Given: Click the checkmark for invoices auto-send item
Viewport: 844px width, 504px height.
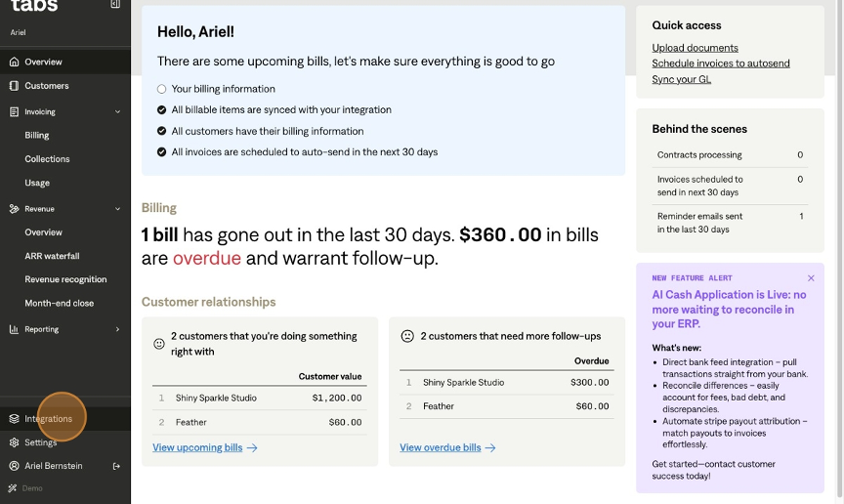Looking at the screenshot, I should coord(162,152).
